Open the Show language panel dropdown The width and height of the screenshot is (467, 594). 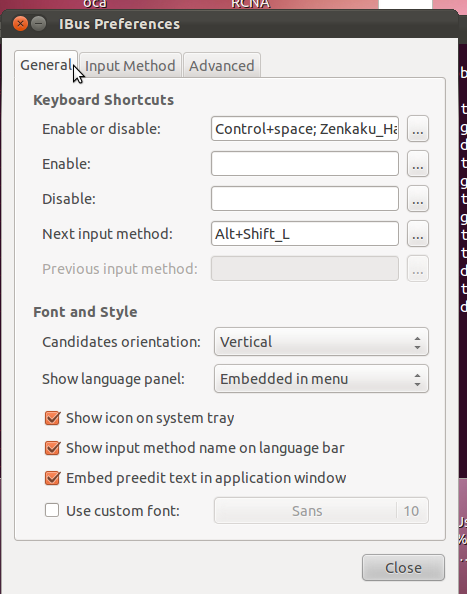click(x=321, y=379)
